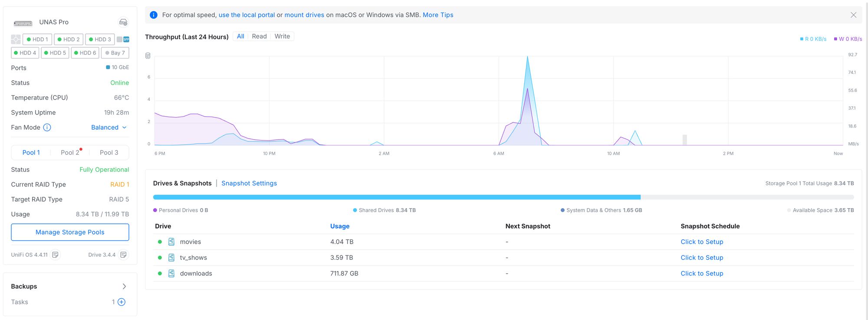The image size is (868, 320).
Task: Switch throughput filter to Read
Action: [x=259, y=36]
